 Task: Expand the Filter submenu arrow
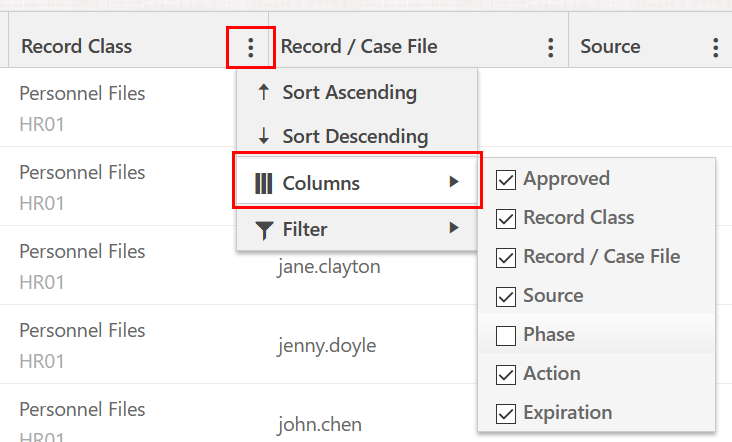454,228
